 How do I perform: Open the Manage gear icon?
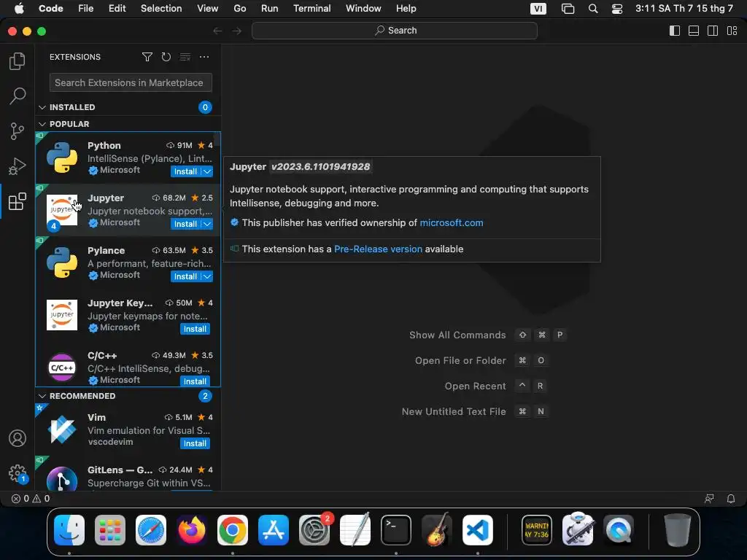click(x=18, y=473)
